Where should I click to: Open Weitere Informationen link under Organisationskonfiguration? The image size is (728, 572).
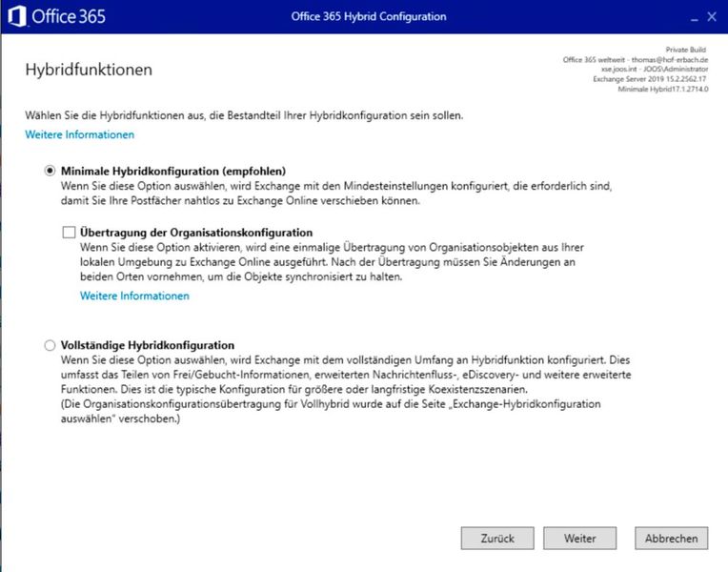coord(134,296)
